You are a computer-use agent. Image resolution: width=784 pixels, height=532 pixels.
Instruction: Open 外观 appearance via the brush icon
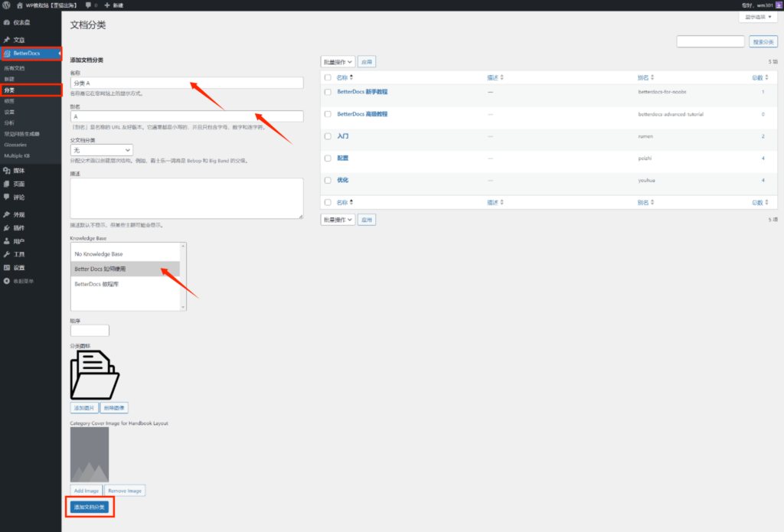tap(6, 214)
